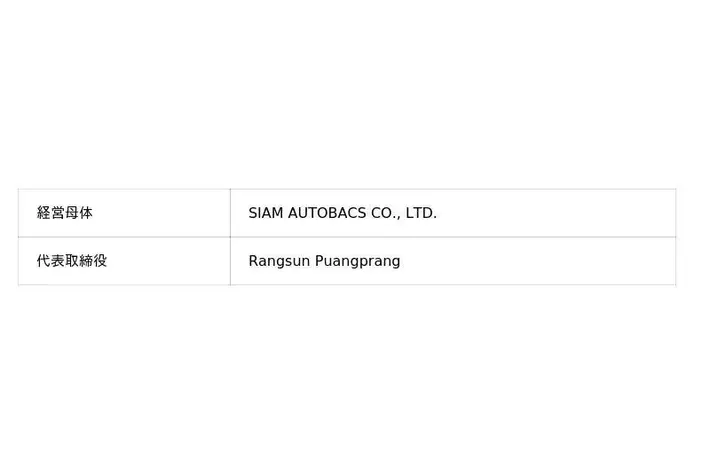Click the first name Rangsun

279,261
